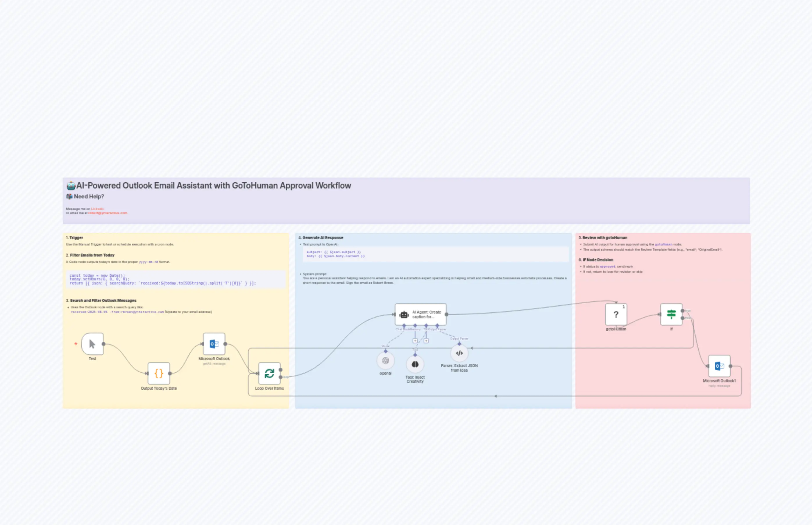Viewport: 812px width, 525px height.
Task: Expand the Tool port plus button on AI Agent
Action: pos(426,341)
